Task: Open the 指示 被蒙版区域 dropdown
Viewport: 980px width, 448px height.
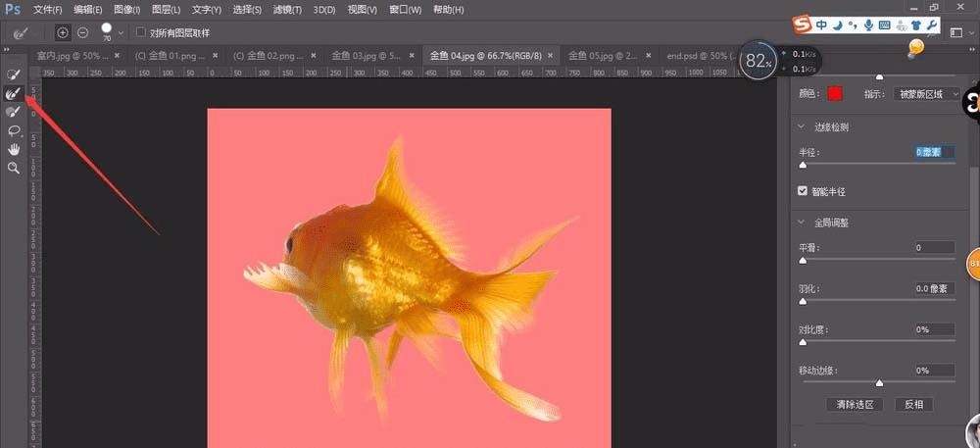Action: click(928, 94)
